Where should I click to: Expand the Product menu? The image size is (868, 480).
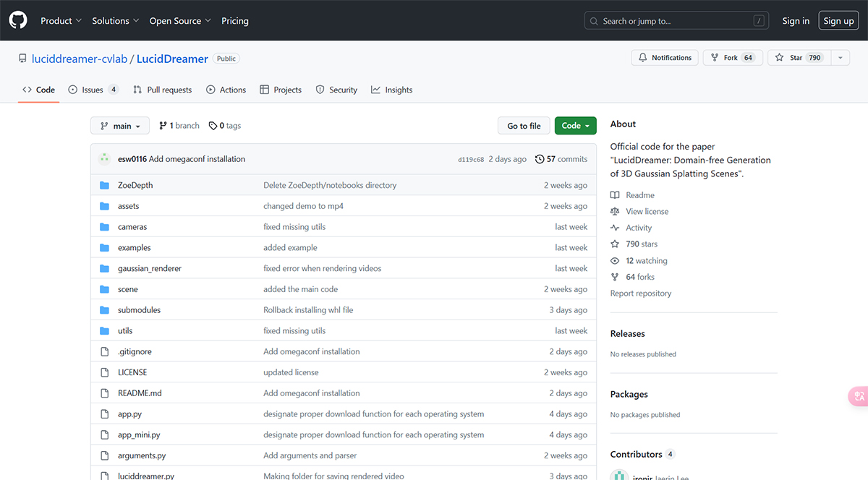pos(61,21)
